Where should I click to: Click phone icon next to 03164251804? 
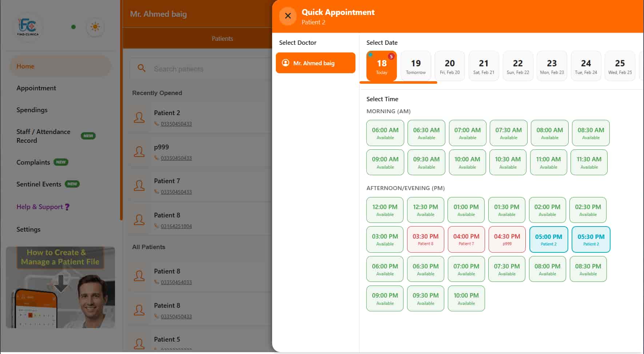156,226
